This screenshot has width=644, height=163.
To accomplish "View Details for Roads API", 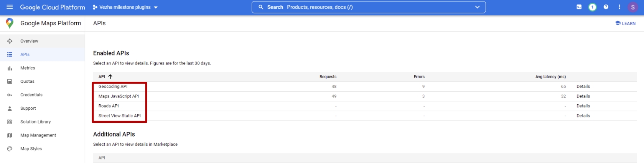I will [583, 106].
